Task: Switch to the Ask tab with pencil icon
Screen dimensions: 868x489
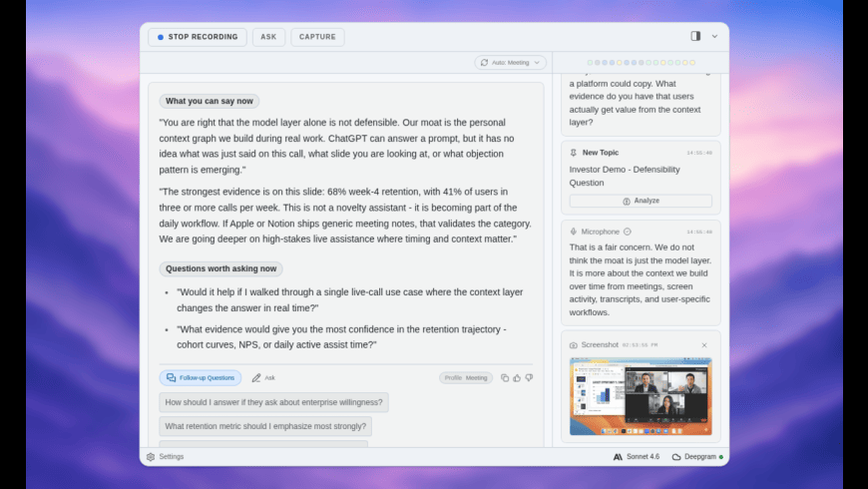Action: tap(263, 377)
